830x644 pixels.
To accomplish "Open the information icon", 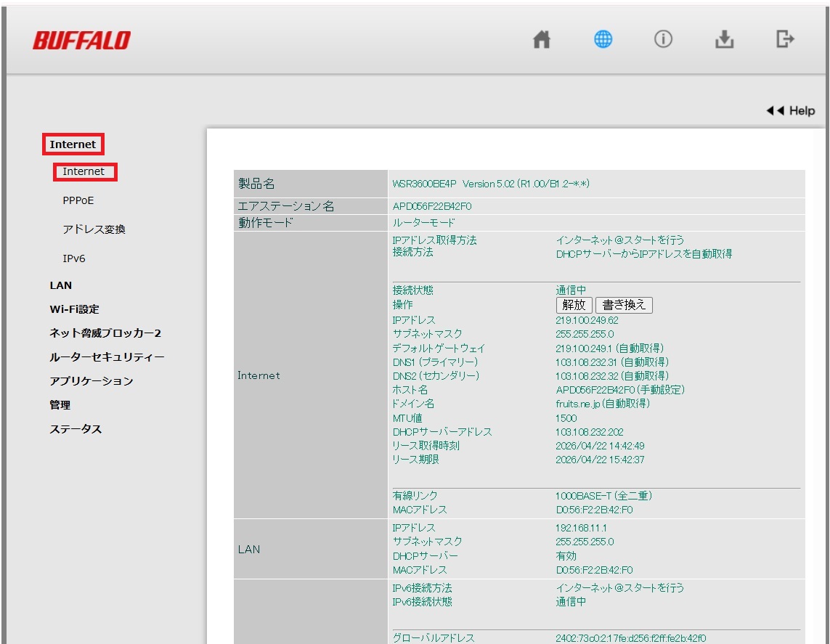I will [x=663, y=39].
